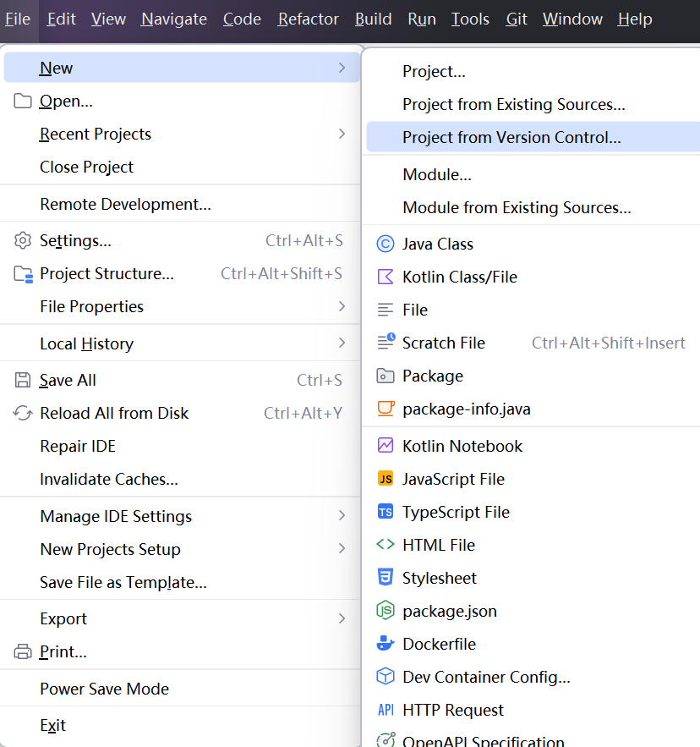Click the Save All floppy icon

(x=22, y=380)
